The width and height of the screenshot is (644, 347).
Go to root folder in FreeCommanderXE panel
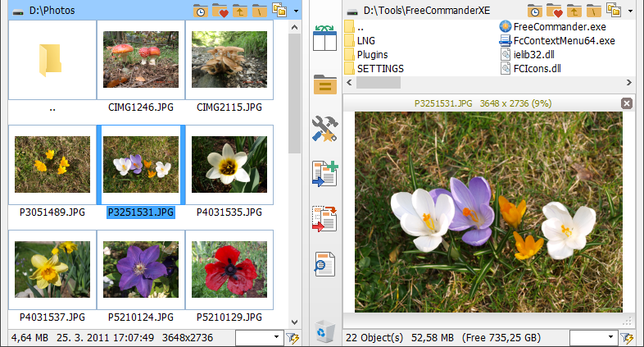tap(593, 11)
